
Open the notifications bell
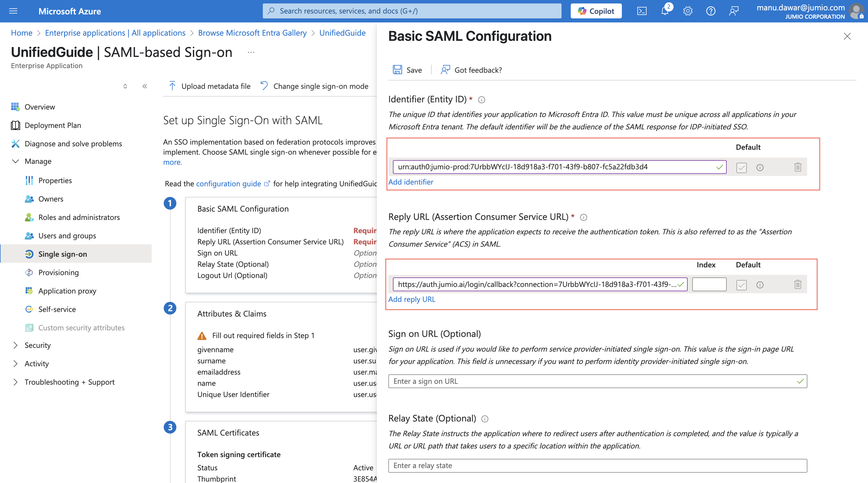click(664, 11)
